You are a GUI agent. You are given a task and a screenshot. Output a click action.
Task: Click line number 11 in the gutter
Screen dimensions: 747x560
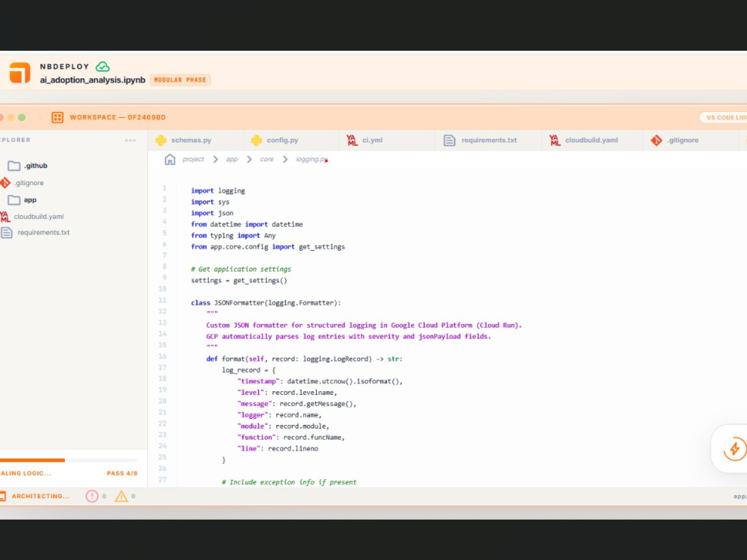(162, 300)
